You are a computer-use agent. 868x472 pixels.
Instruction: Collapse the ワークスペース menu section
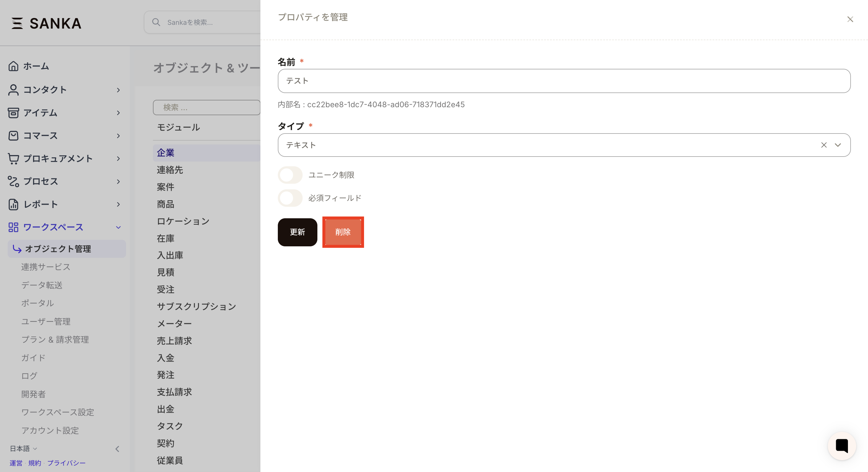pyautogui.click(x=118, y=227)
